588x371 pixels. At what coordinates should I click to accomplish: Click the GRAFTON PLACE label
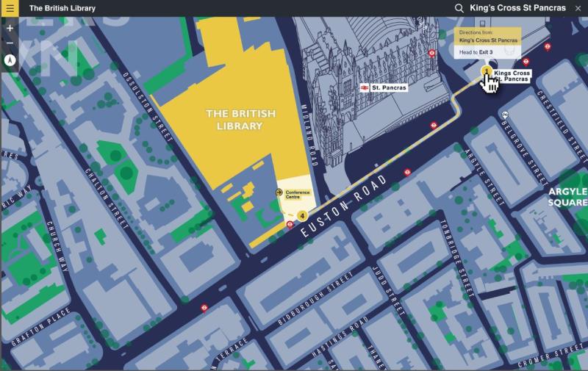point(41,326)
